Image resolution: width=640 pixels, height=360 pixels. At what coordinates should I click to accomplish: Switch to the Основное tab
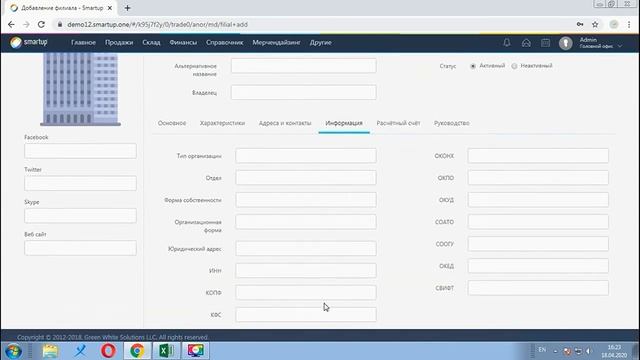pyautogui.click(x=172, y=123)
